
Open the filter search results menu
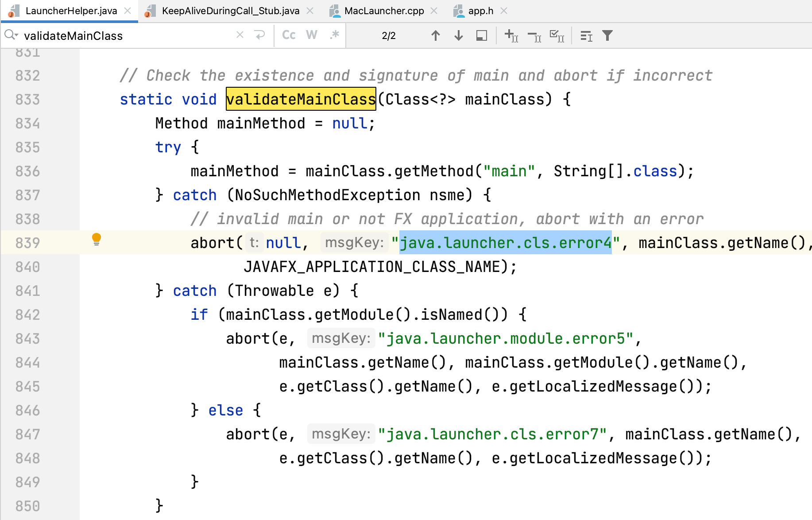click(607, 35)
